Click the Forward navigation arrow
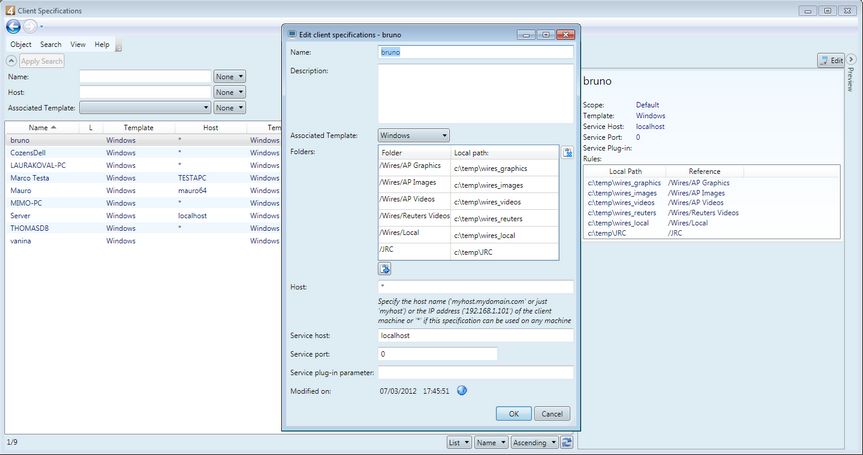 point(30,26)
